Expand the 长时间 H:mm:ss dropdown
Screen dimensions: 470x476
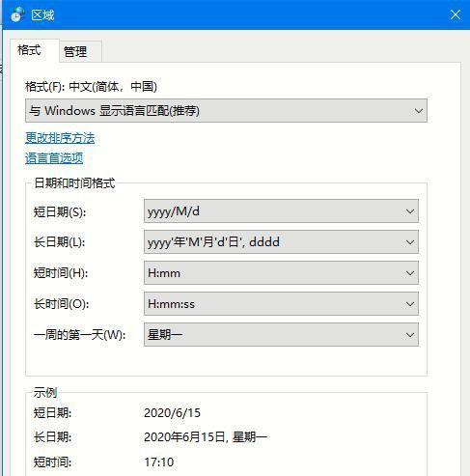[281, 304]
